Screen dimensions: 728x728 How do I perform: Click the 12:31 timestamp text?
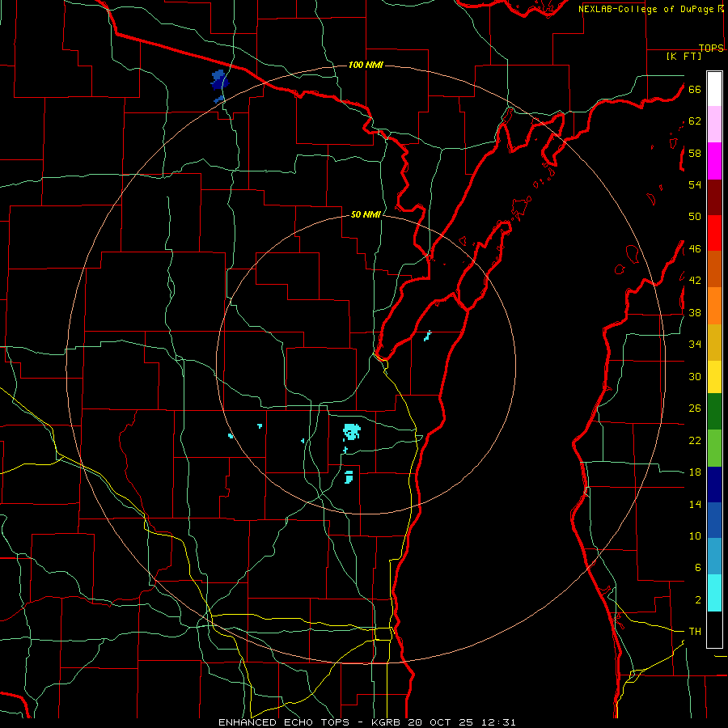point(498,722)
